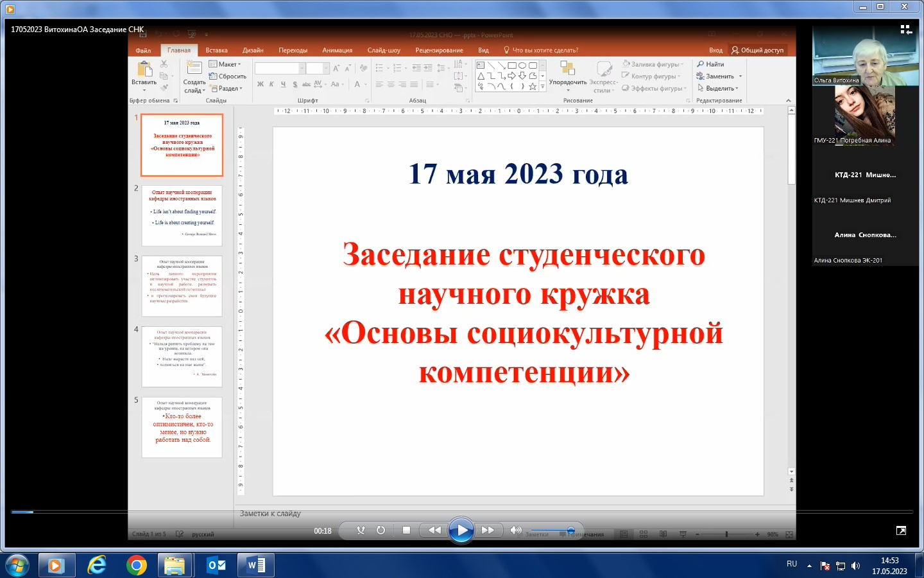The height and width of the screenshot is (578, 924).
Task: Expand the shapes gallery more arrow
Action: point(543,87)
